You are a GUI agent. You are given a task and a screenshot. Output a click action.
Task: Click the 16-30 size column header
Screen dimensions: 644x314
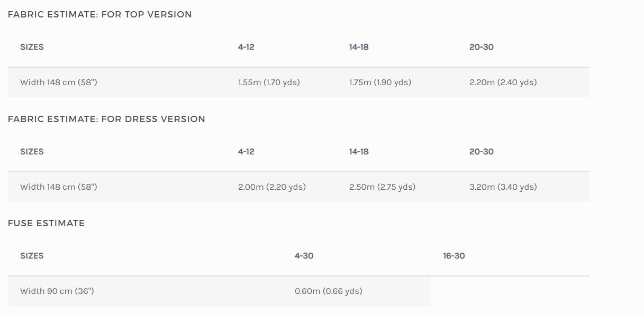coord(454,256)
